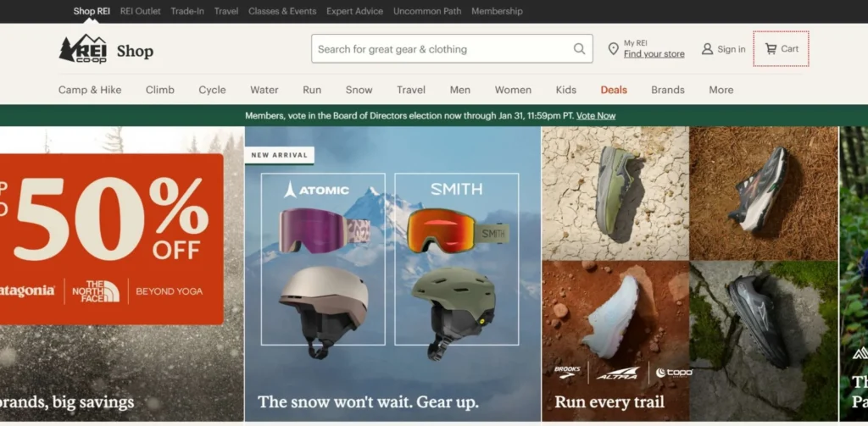Click the Find your store link
Image resolution: width=868 pixels, height=426 pixels.
(x=654, y=54)
